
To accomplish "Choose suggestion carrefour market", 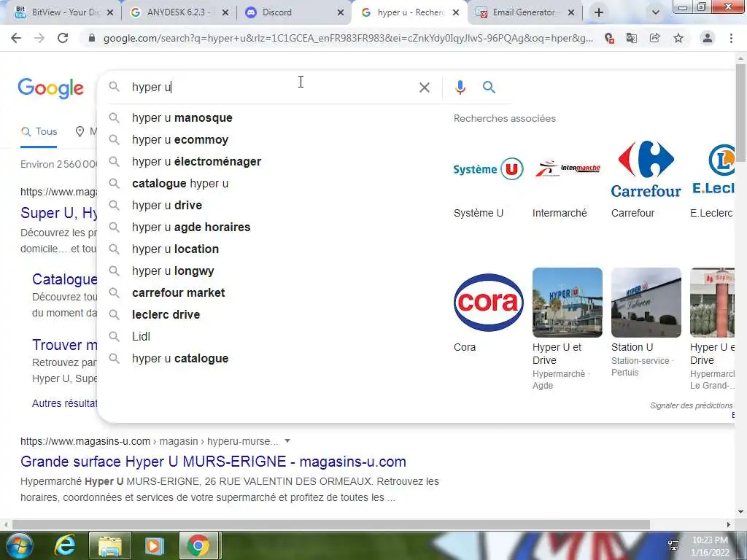I will pyautogui.click(x=178, y=293).
